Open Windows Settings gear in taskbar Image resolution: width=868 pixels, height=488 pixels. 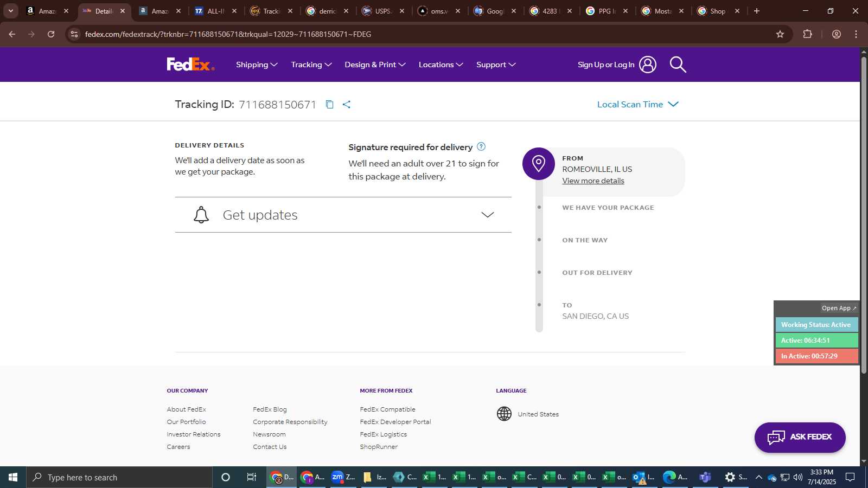pos(736,477)
